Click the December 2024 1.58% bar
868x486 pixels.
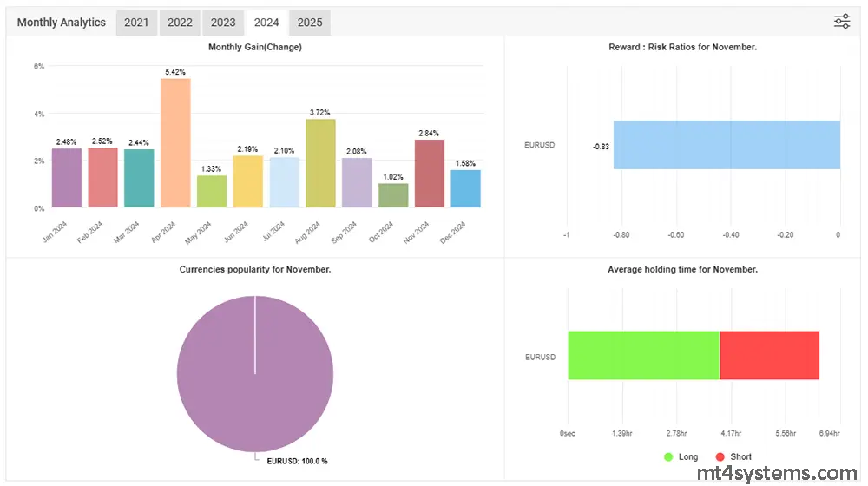click(466, 188)
